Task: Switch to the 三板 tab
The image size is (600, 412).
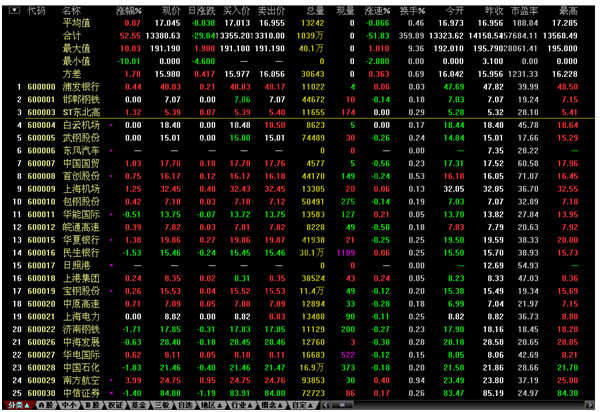Action: 162,405
